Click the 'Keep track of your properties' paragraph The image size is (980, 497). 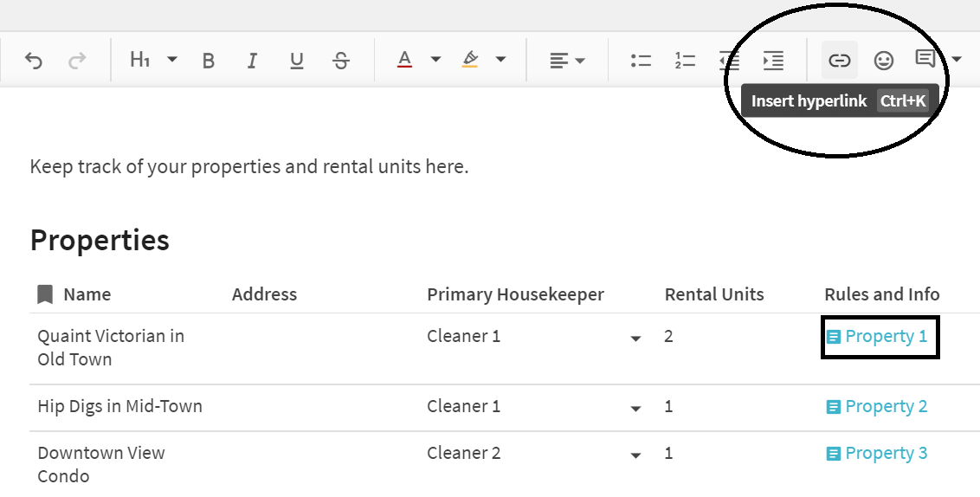[249, 167]
